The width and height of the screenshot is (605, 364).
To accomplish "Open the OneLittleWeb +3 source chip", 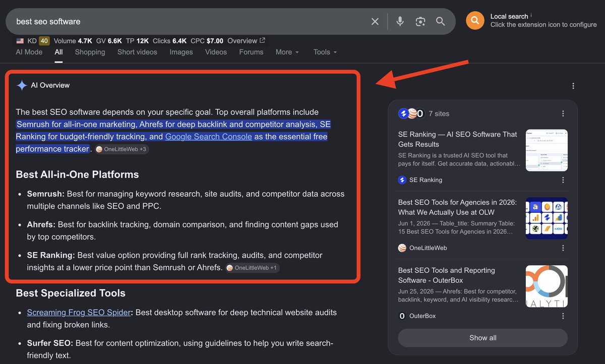I will [x=122, y=149].
